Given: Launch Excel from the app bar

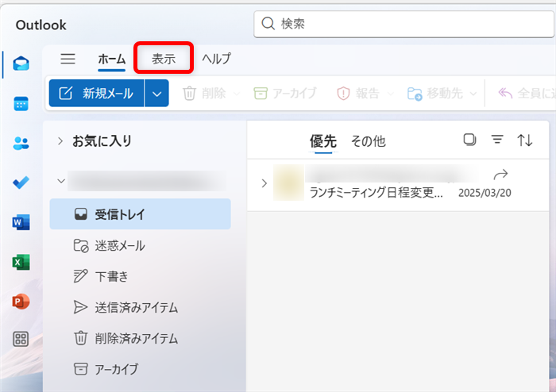Looking at the screenshot, I should (x=21, y=262).
